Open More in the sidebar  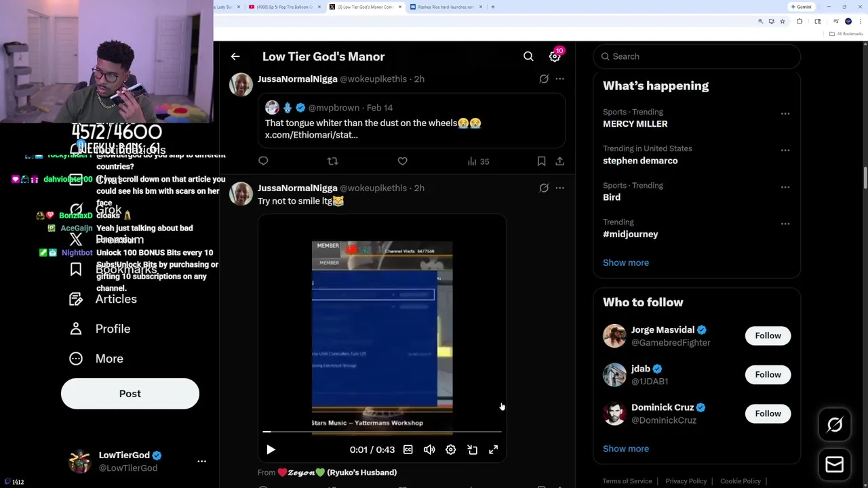click(96, 359)
